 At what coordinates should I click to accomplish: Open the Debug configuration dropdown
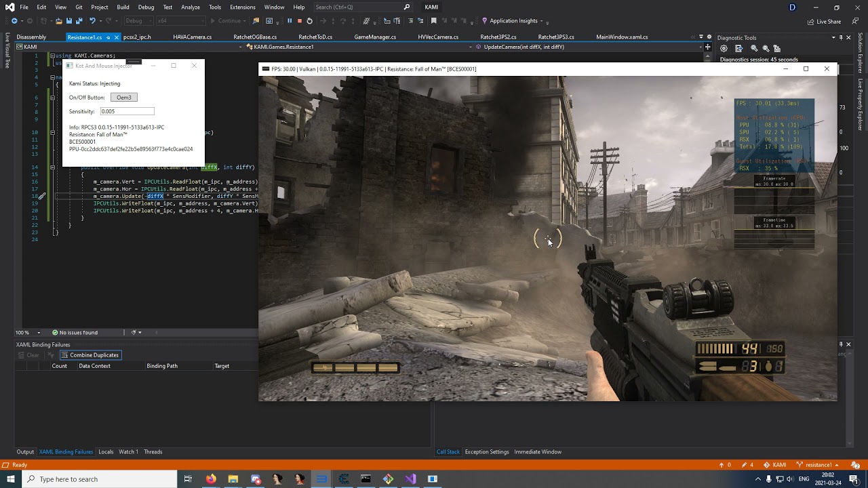(138, 21)
